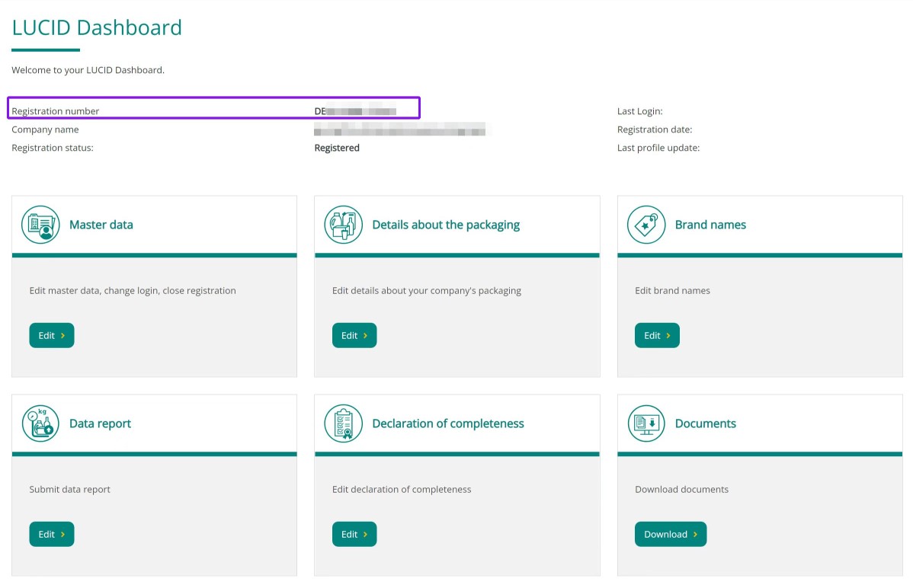913x588 pixels.
Task: Click the LUCID Dashboard page title
Action: click(97, 27)
